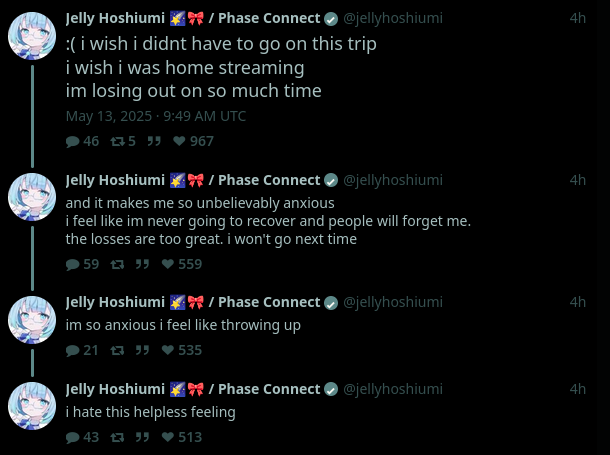Click the reply icon on the first tweet
The image size is (610, 455).
pyautogui.click(x=73, y=141)
